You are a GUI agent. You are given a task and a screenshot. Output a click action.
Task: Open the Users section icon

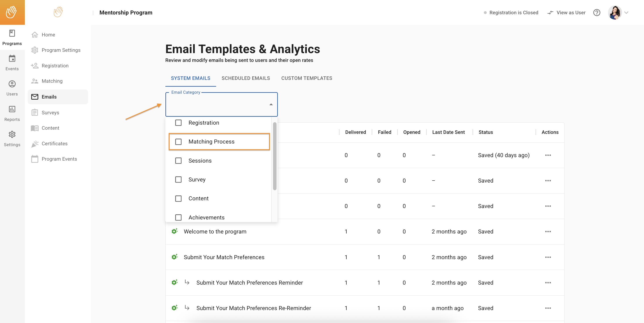12,84
